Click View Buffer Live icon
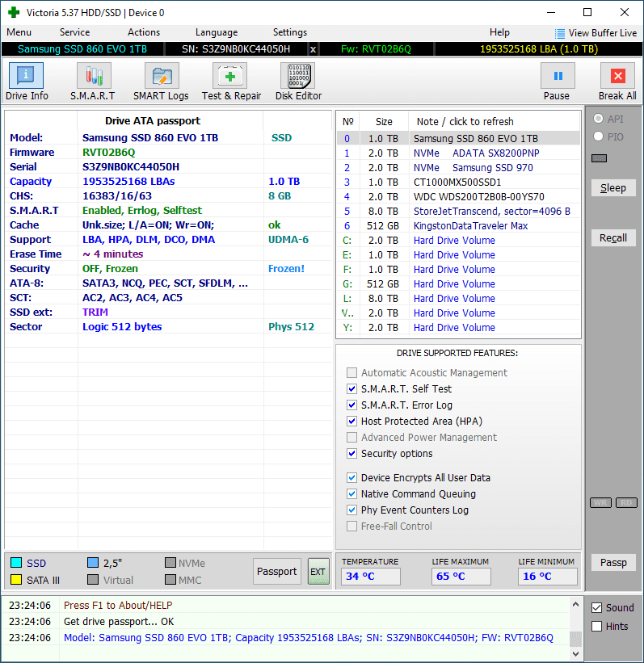This screenshot has height=663, width=644. (x=559, y=33)
